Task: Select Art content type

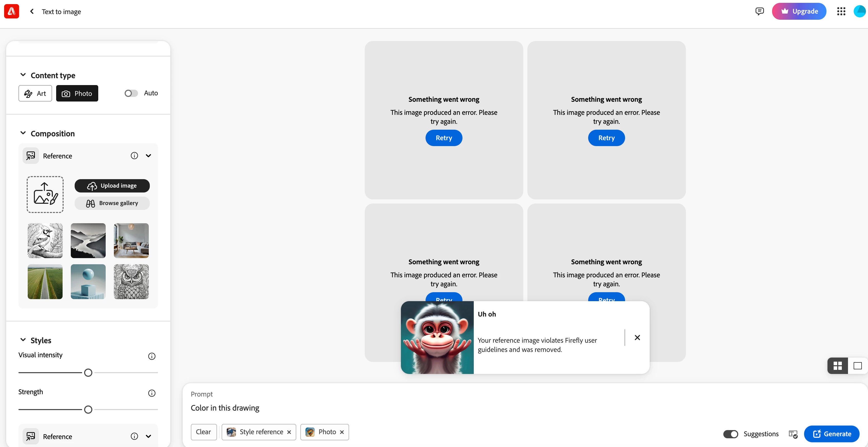Action: point(35,93)
